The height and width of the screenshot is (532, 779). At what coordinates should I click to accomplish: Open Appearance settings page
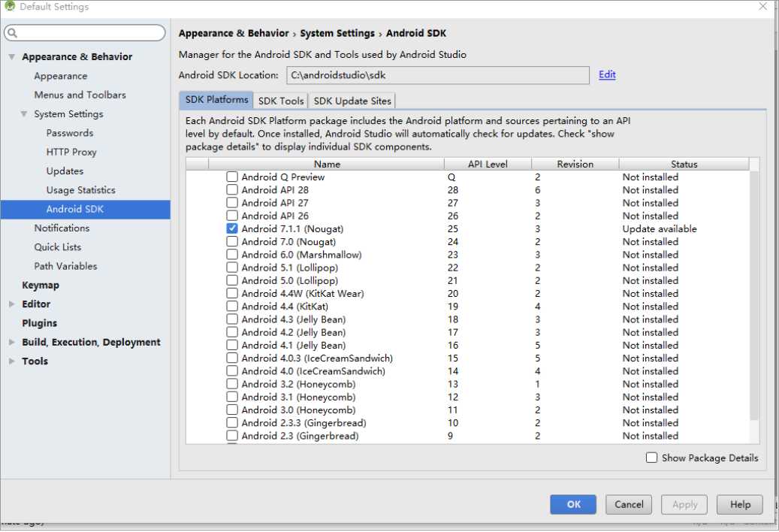click(61, 76)
